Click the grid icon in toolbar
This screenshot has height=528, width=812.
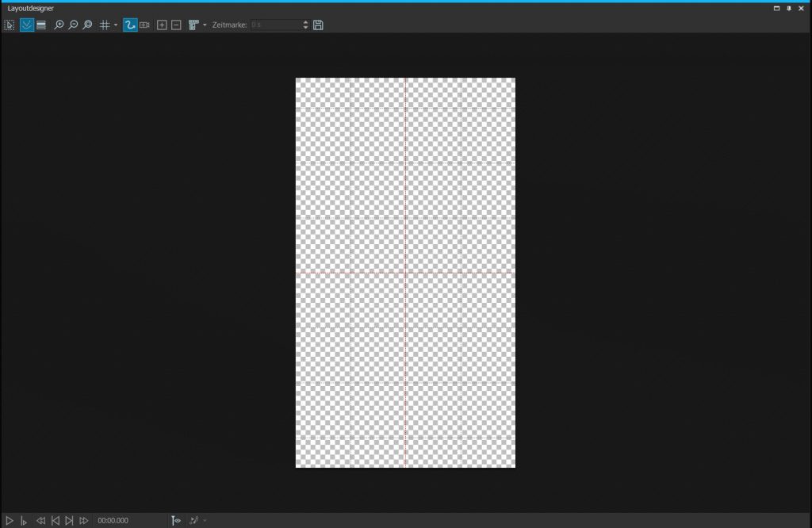coord(105,25)
